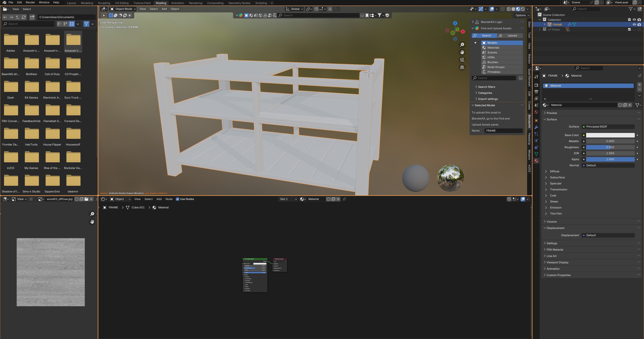Unlink the material with X button
644x339 pixels.
click(630, 105)
